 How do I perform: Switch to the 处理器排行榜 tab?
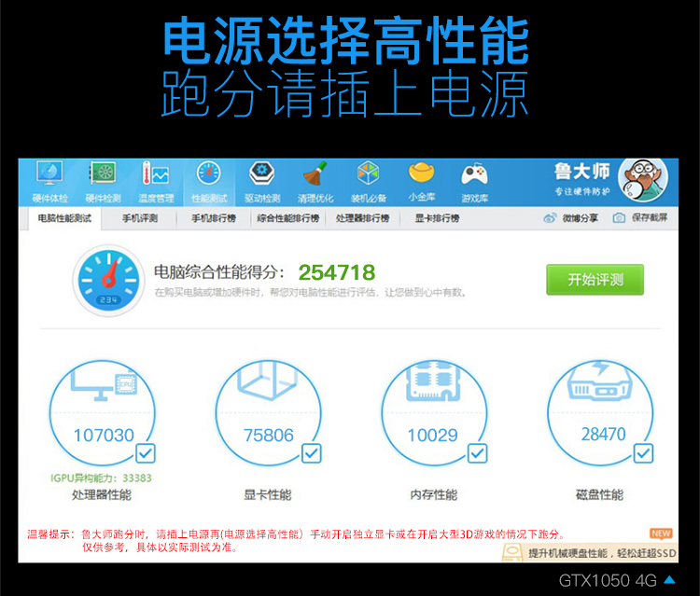(362, 218)
